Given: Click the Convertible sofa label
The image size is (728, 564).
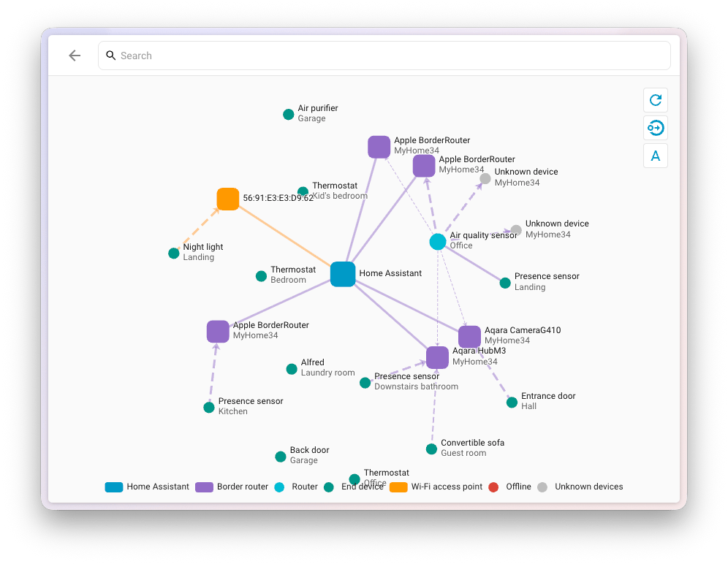Looking at the screenshot, I should point(472,443).
